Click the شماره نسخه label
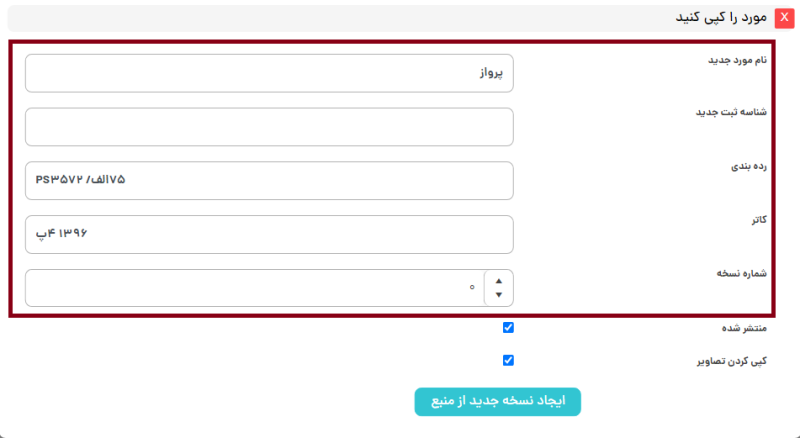 coord(740,272)
